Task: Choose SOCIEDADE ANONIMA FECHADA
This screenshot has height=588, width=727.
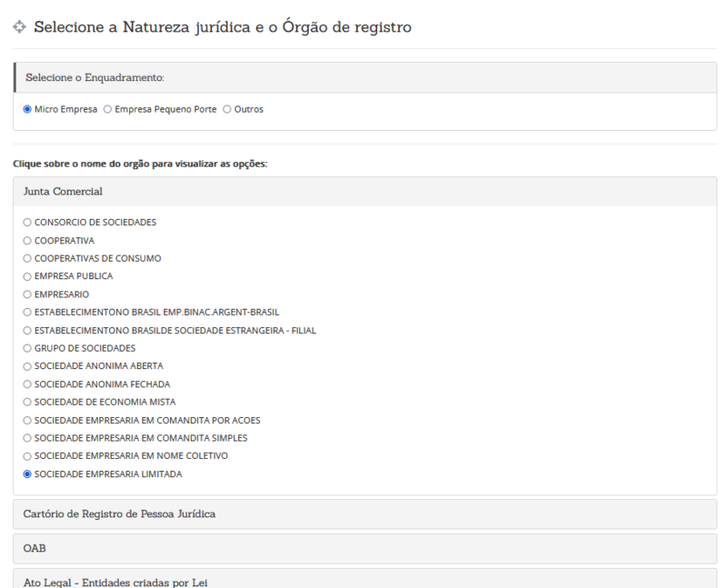Action: point(27,384)
